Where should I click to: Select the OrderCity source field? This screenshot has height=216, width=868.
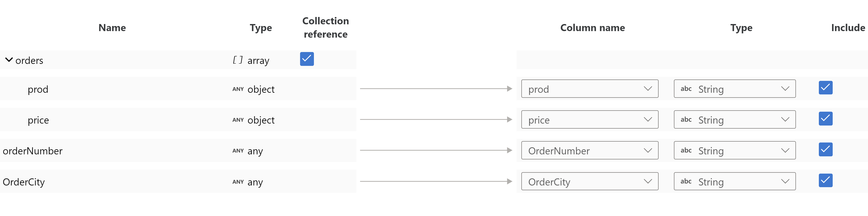click(x=24, y=182)
